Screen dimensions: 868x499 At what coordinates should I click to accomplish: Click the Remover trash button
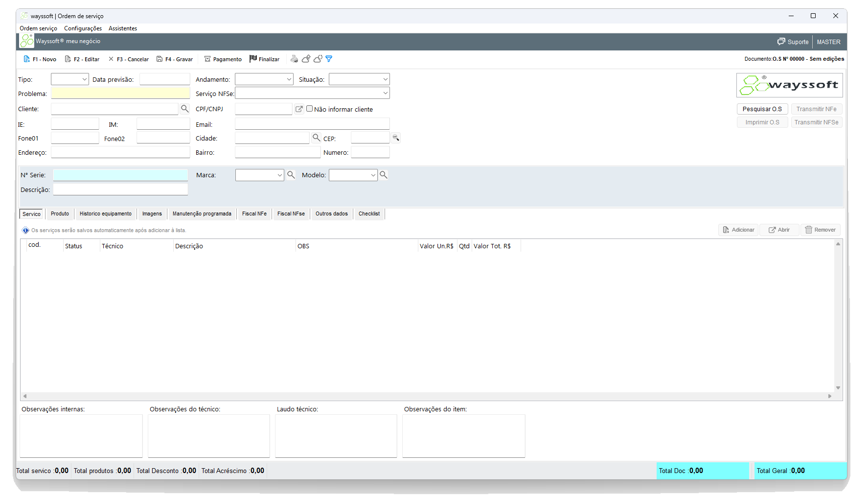[x=821, y=230]
